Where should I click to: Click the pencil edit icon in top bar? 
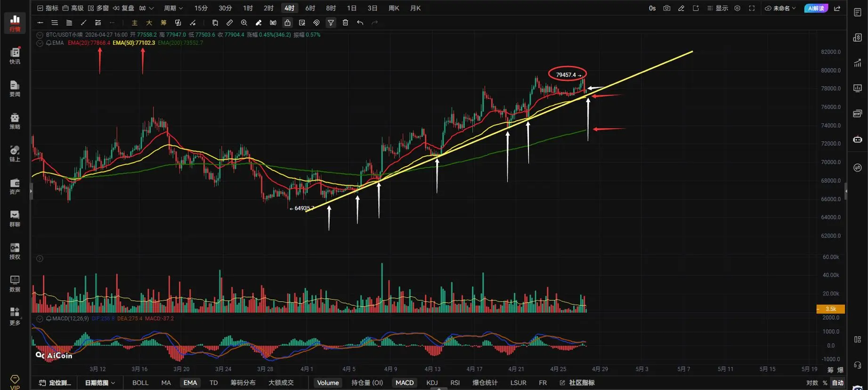pos(681,8)
